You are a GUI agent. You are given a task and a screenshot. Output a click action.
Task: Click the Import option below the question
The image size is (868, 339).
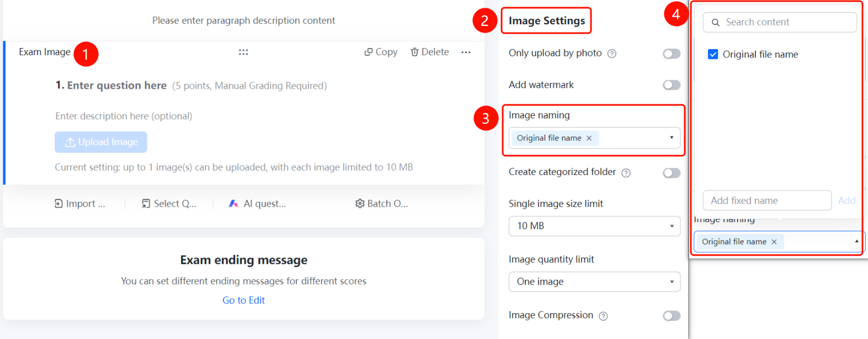(x=79, y=204)
